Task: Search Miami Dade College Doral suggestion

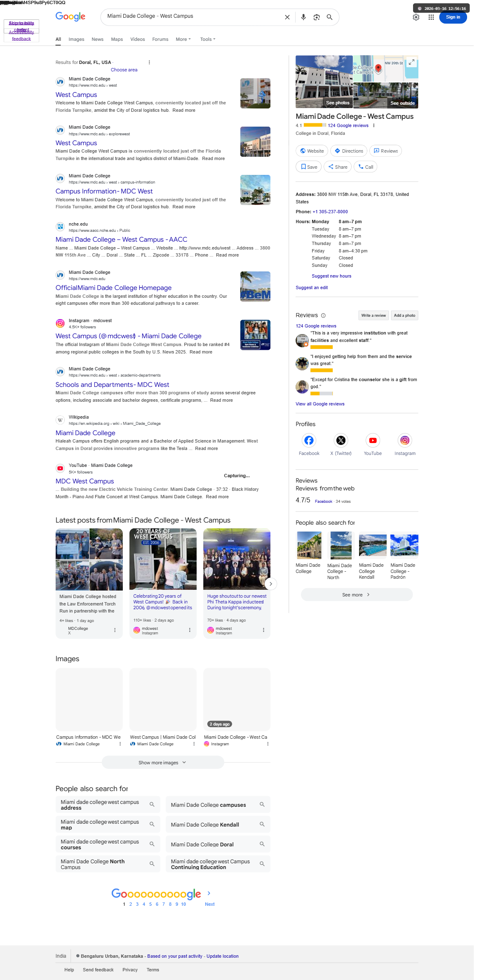Action: pos(218,844)
